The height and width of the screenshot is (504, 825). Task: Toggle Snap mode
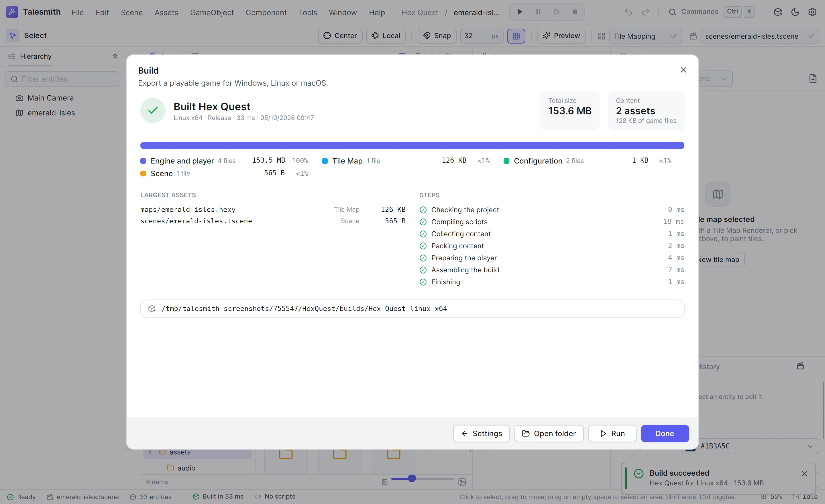point(437,36)
